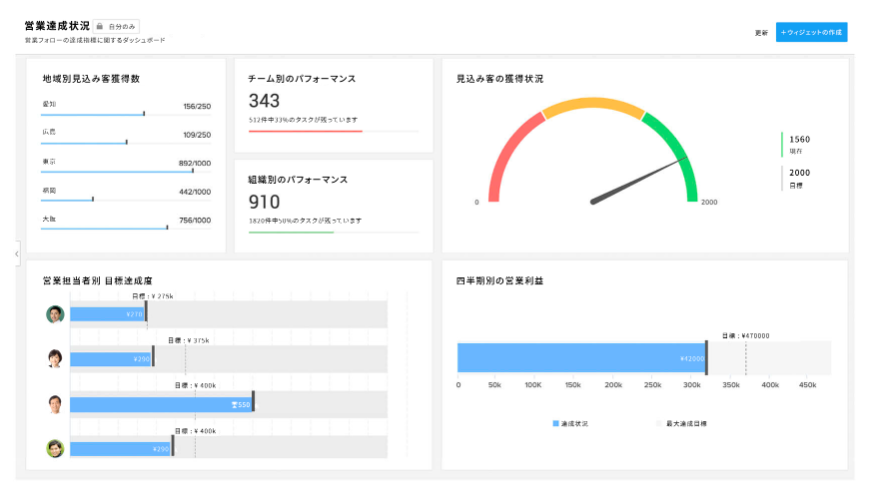Click the 更新 refresh link

tap(761, 32)
